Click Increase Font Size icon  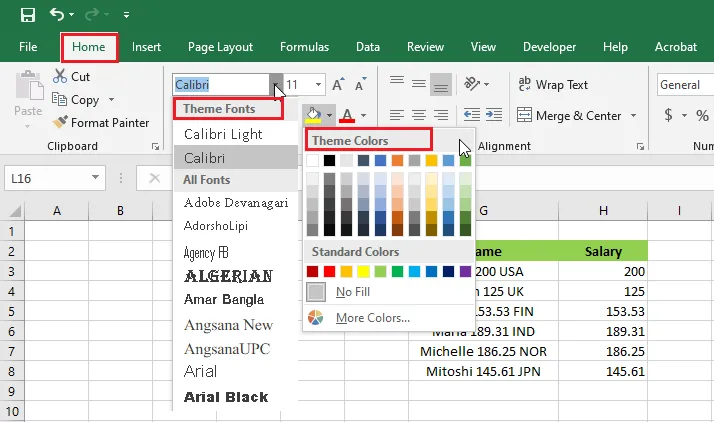(338, 85)
